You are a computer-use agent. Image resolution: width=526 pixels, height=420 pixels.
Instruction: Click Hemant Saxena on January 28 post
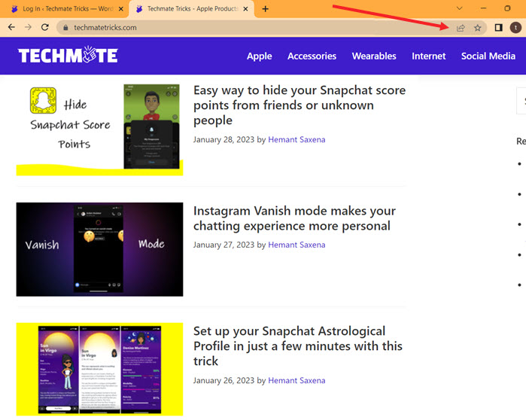coord(296,139)
